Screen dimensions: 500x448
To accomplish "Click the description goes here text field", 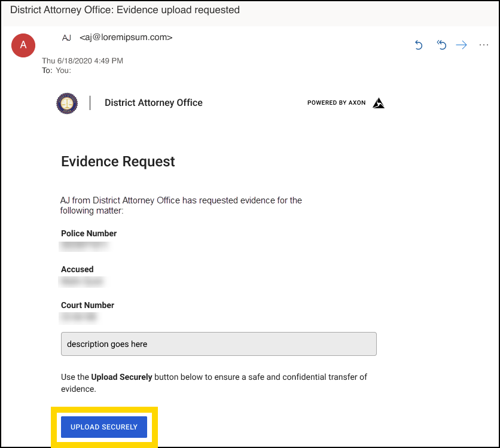I will [x=218, y=343].
